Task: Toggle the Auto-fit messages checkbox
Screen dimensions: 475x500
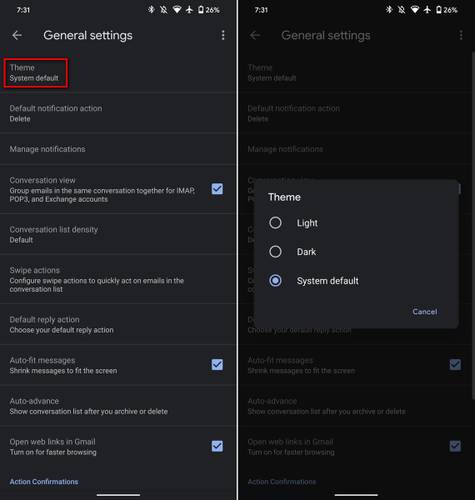Action: pos(217,365)
